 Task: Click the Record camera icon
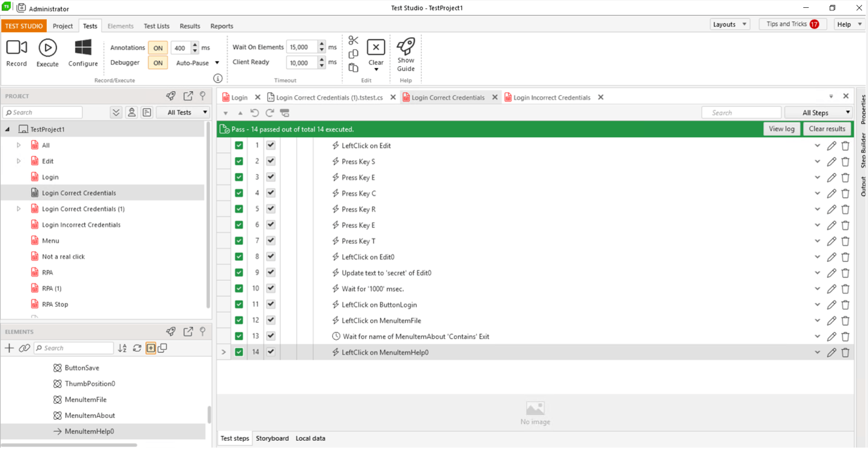[16, 48]
